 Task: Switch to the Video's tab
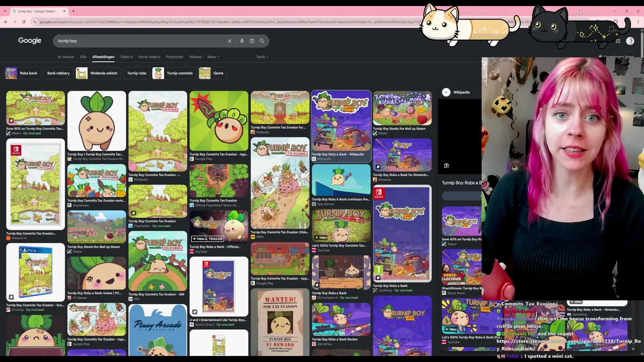pos(126,57)
